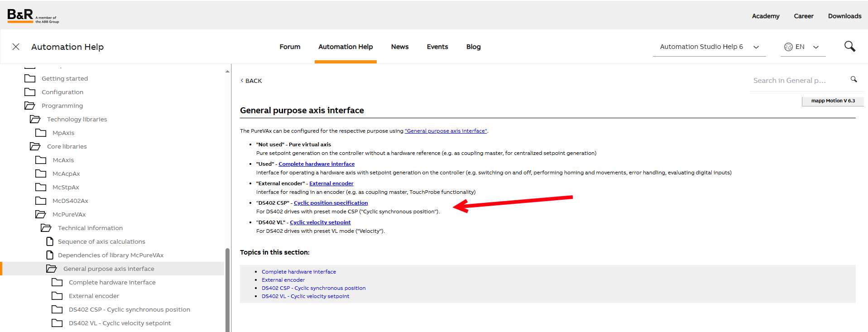
Task: Open the Blog tab
Action: (x=474, y=47)
